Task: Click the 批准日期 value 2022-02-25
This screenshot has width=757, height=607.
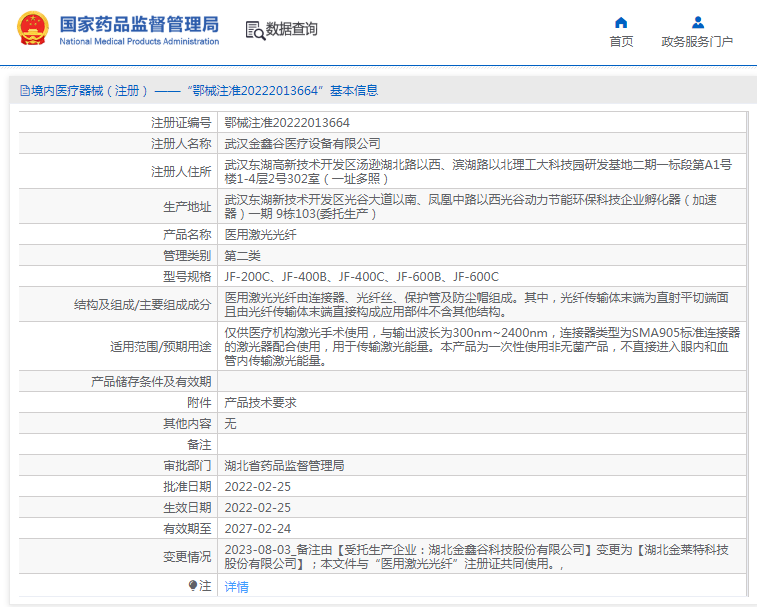Action: (x=258, y=486)
